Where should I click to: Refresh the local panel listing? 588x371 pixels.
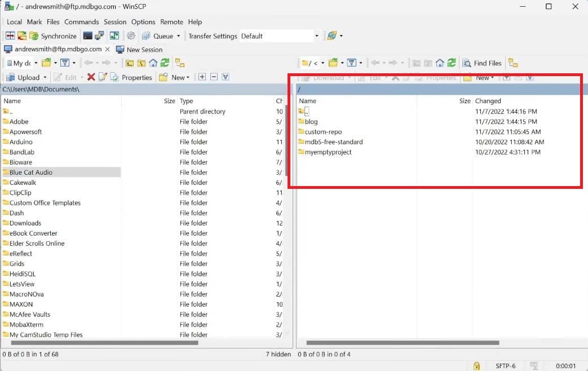[x=164, y=63]
